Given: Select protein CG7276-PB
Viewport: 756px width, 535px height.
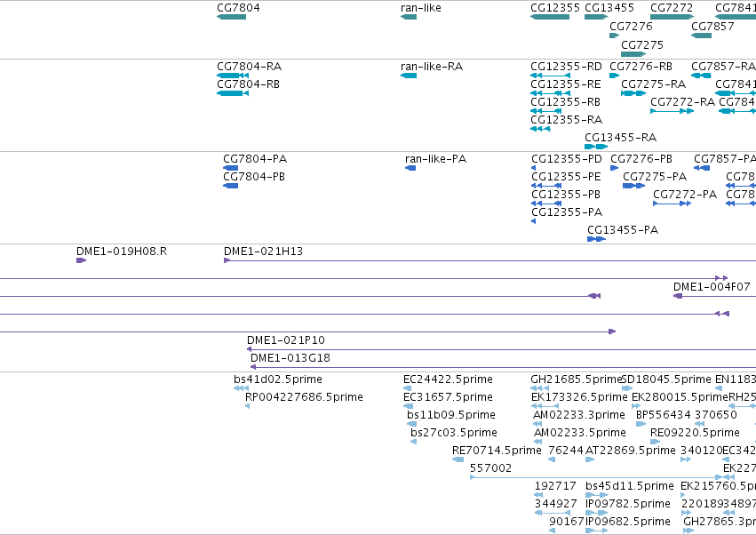Looking at the screenshot, I should (614, 168).
